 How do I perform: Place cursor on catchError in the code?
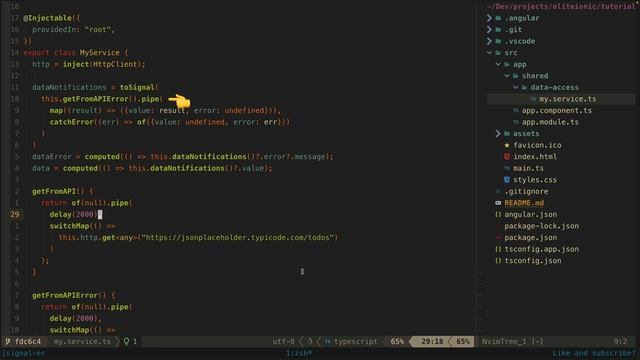(71, 122)
